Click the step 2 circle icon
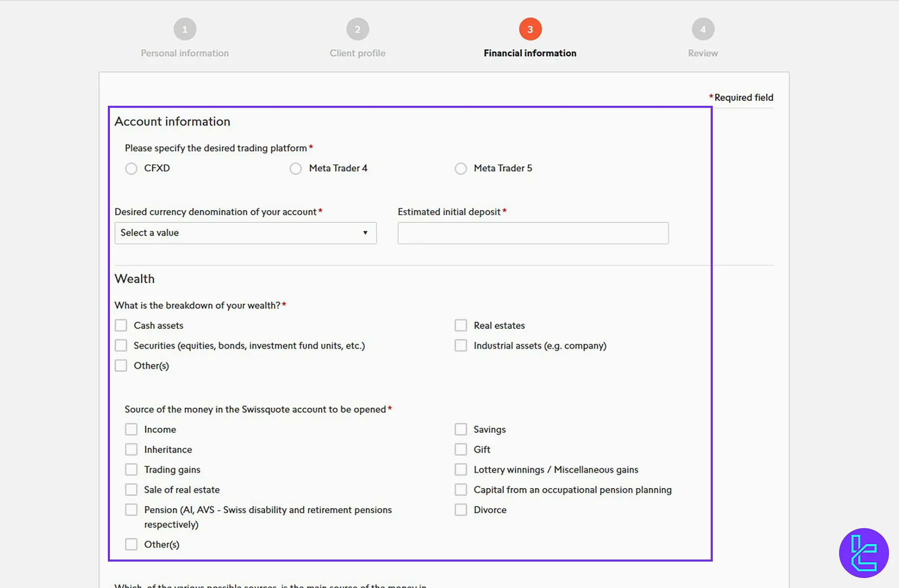The image size is (899, 588). click(358, 29)
